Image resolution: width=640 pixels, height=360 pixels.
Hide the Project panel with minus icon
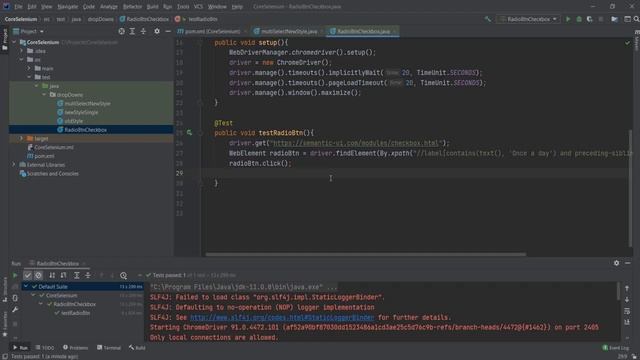[x=168, y=31]
